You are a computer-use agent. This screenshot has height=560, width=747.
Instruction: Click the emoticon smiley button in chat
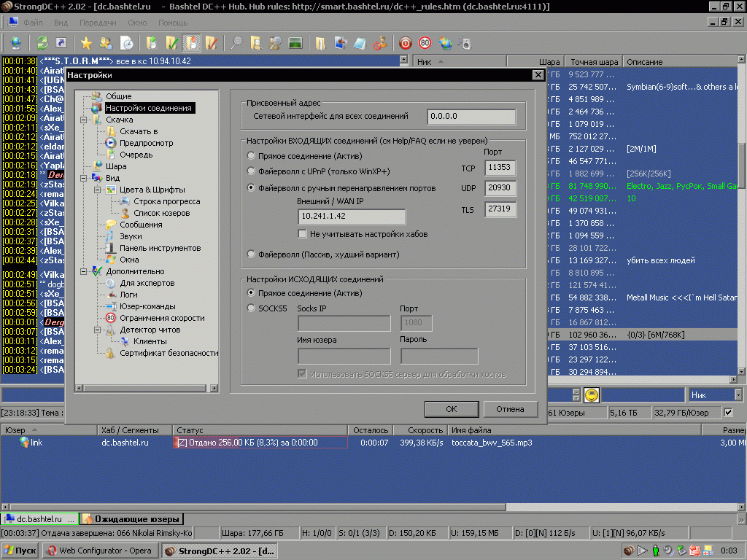click(x=591, y=394)
